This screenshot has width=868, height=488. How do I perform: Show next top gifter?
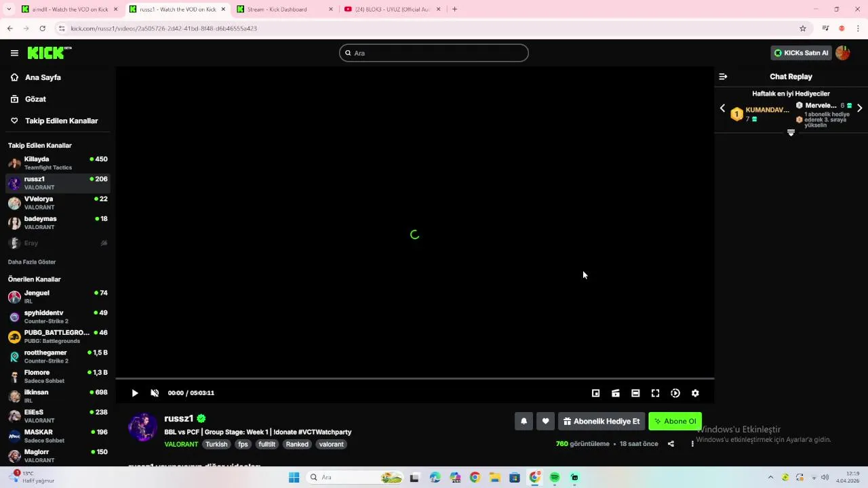click(860, 108)
